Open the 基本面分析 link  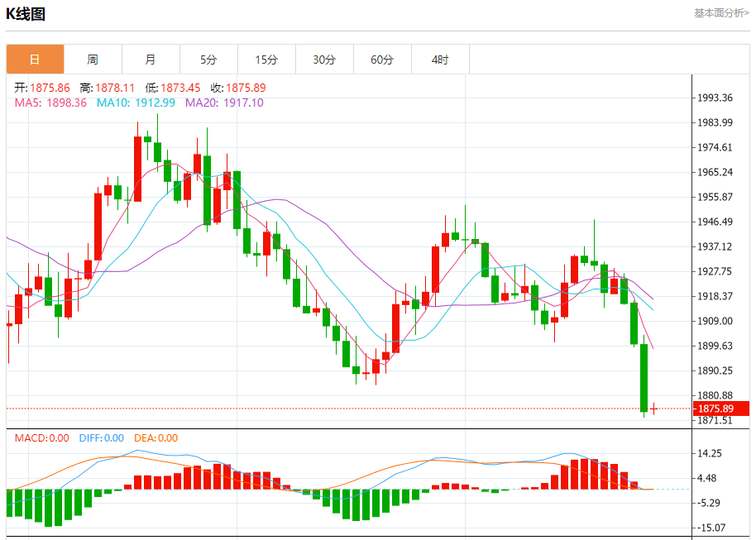tap(721, 13)
